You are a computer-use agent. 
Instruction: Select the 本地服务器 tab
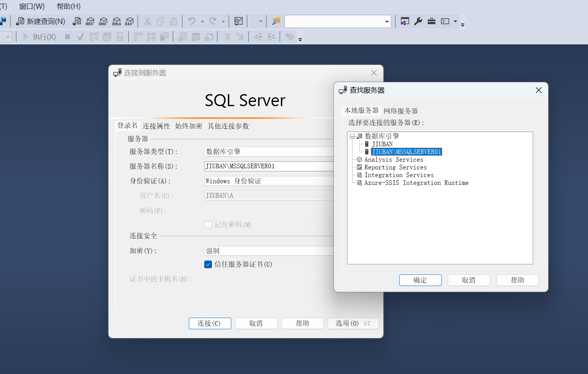coord(361,110)
